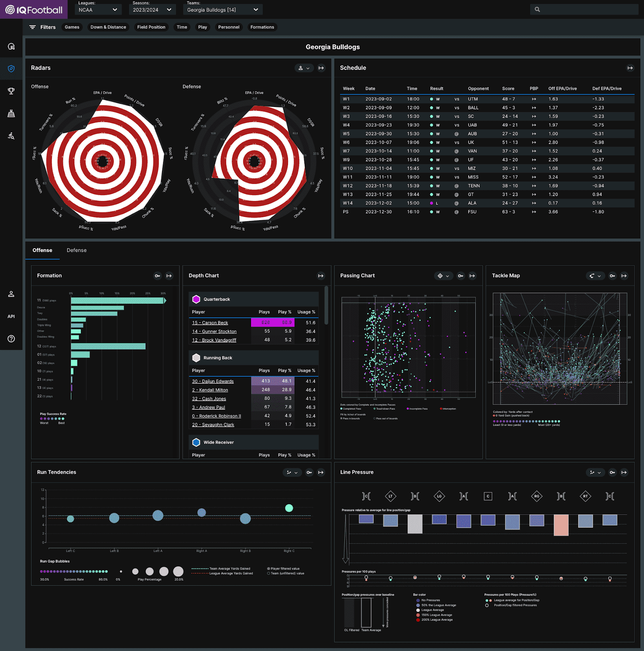The height and width of the screenshot is (651, 644).
Task: Click the user profile icon in sidebar
Action: tap(11, 294)
